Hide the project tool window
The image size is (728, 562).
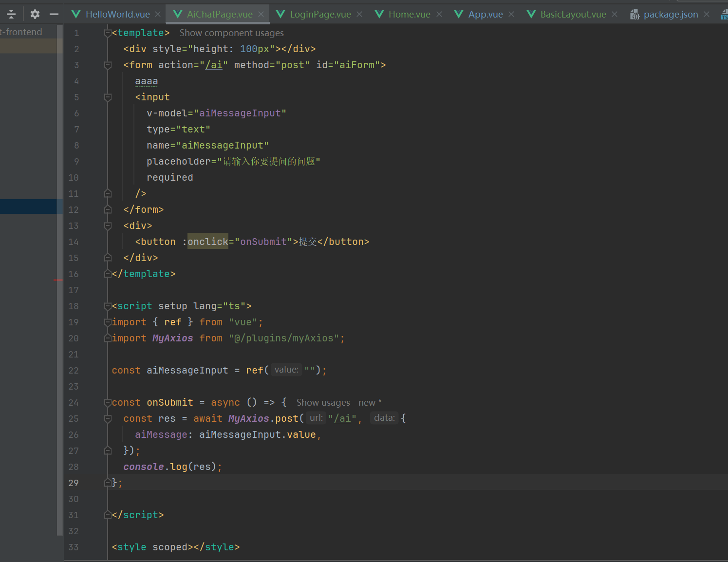pos(54,14)
